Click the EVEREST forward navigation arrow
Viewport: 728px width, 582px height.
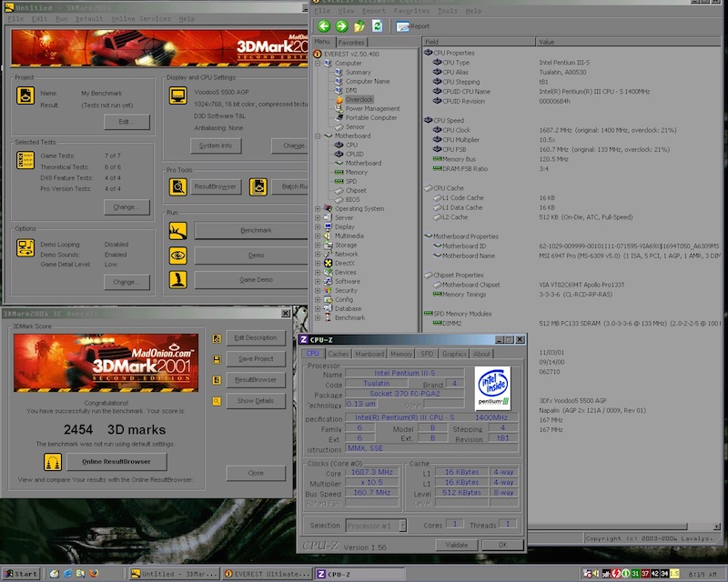[342, 26]
